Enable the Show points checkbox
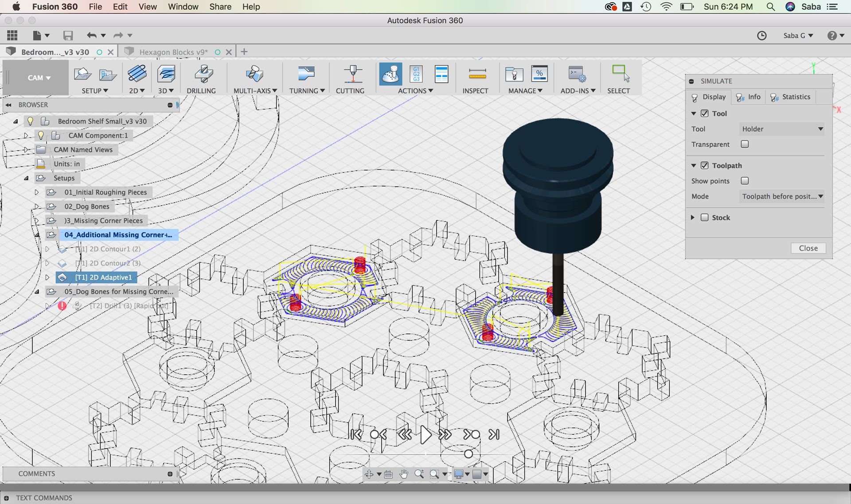The width and height of the screenshot is (851, 504). pos(745,181)
